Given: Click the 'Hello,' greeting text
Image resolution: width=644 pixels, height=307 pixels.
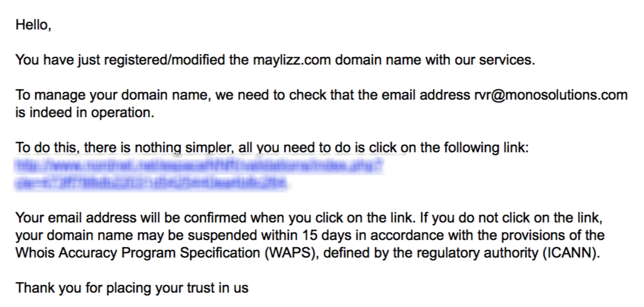Looking at the screenshot, I should (33, 25).
